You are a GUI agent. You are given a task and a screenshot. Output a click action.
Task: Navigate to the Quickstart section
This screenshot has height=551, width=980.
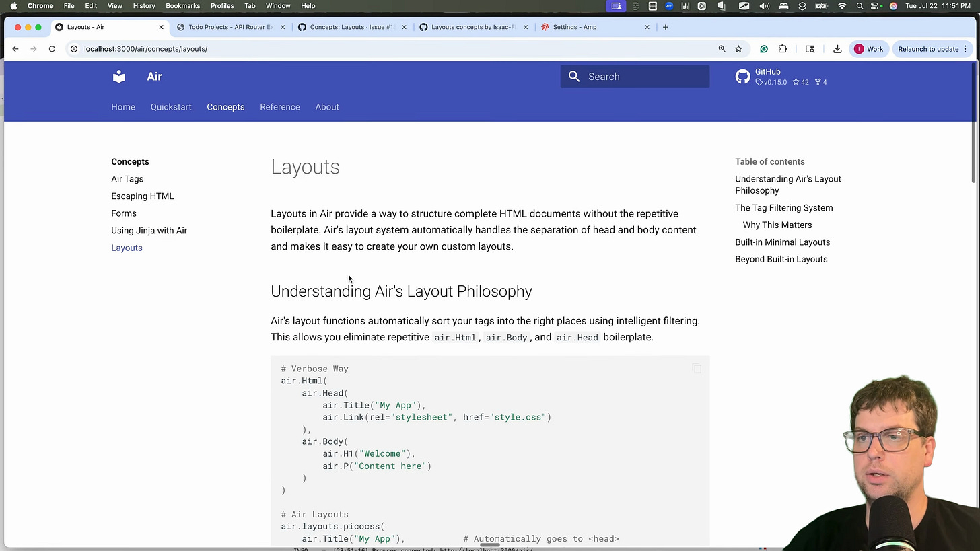click(x=171, y=107)
